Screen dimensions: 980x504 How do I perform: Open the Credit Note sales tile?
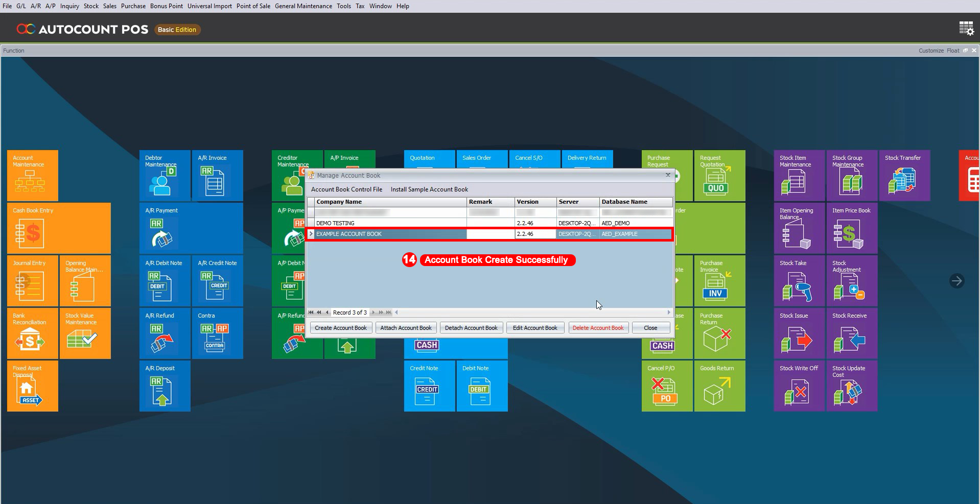pyautogui.click(x=430, y=386)
